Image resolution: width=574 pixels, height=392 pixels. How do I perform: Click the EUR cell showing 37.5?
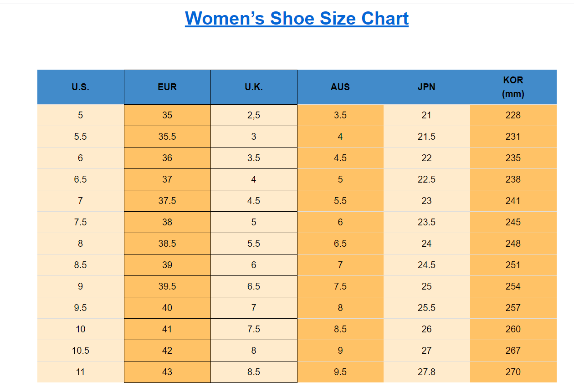pyautogui.click(x=167, y=201)
